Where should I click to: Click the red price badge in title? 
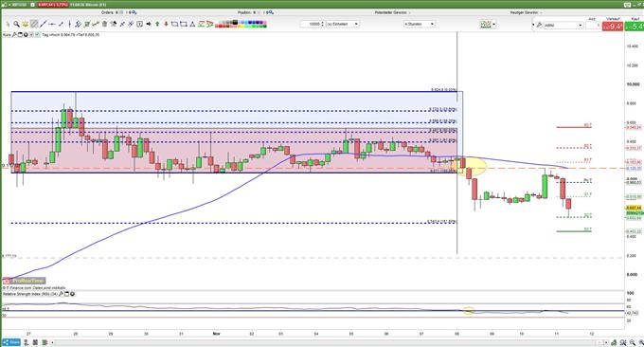(x=53, y=5)
